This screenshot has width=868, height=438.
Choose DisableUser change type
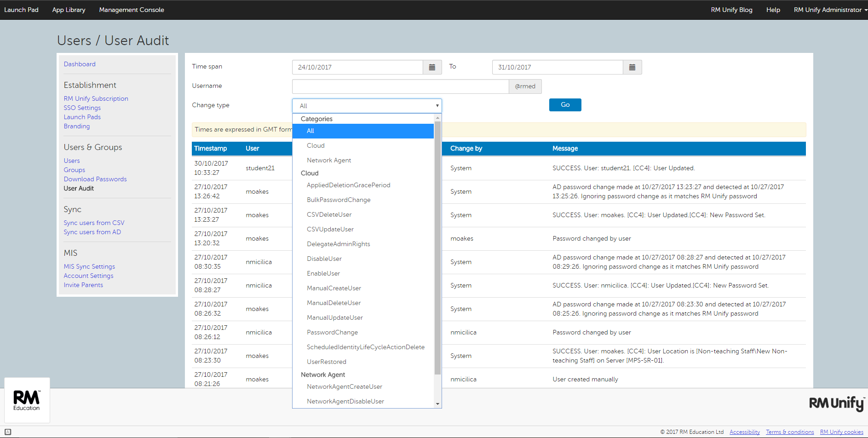(x=363, y=259)
